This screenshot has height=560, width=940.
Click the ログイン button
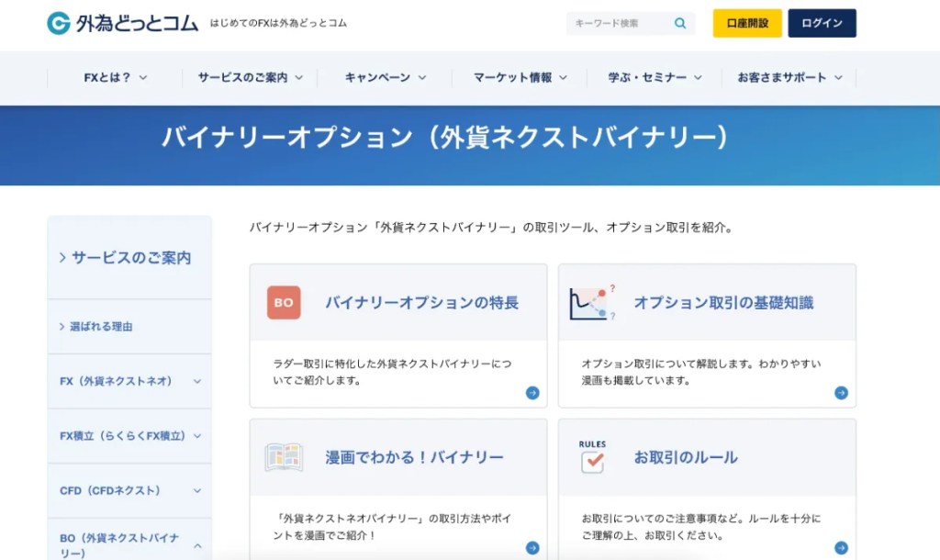tap(822, 22)
